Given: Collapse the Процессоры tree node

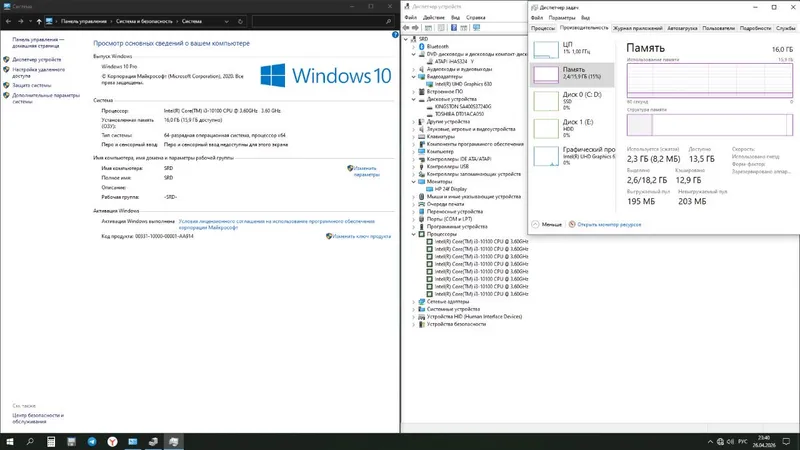Looking at the screenshot, I should pos(414,234).
